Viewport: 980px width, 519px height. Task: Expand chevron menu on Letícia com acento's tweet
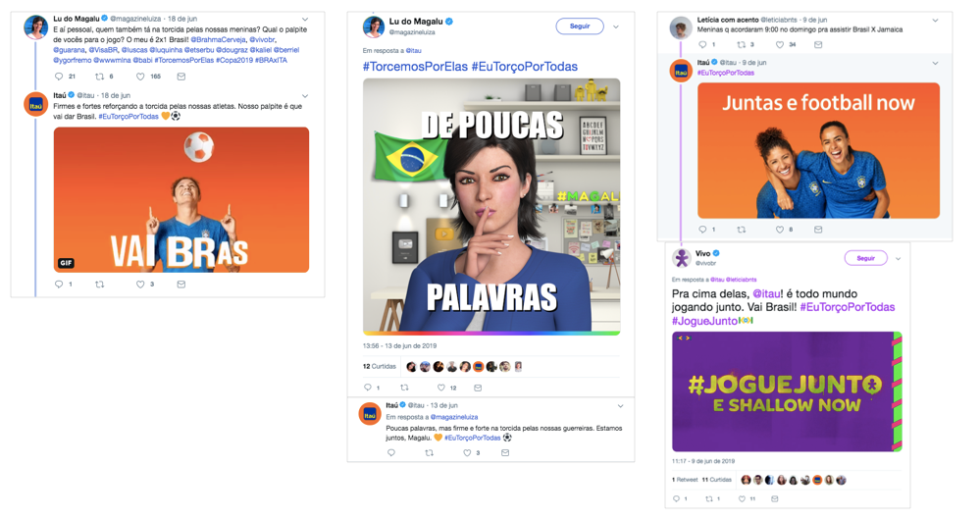point(935,21)
